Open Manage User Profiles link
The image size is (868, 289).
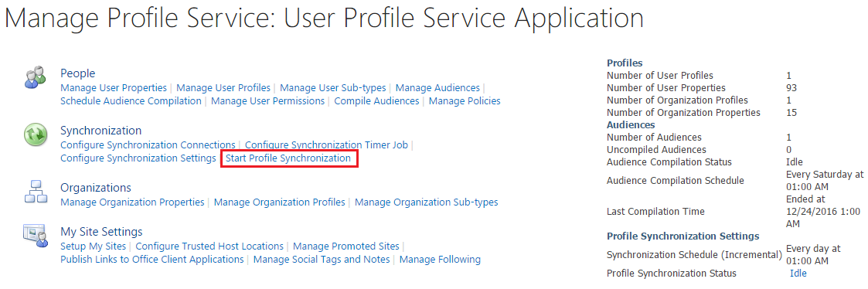(x=223, y=87)
